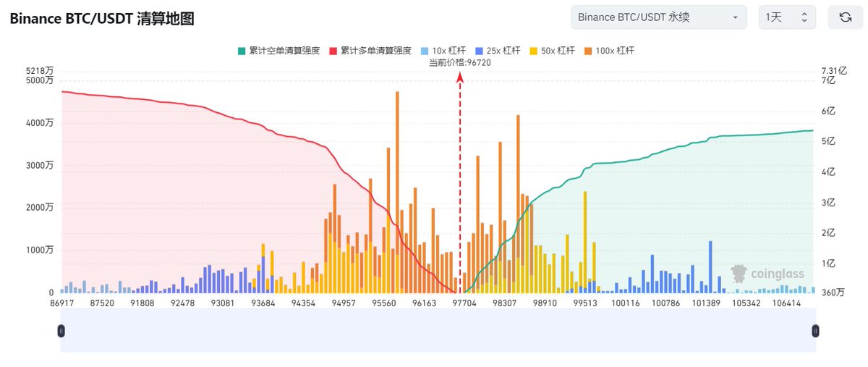Click right axis label 7.31亿

[833, 71]
